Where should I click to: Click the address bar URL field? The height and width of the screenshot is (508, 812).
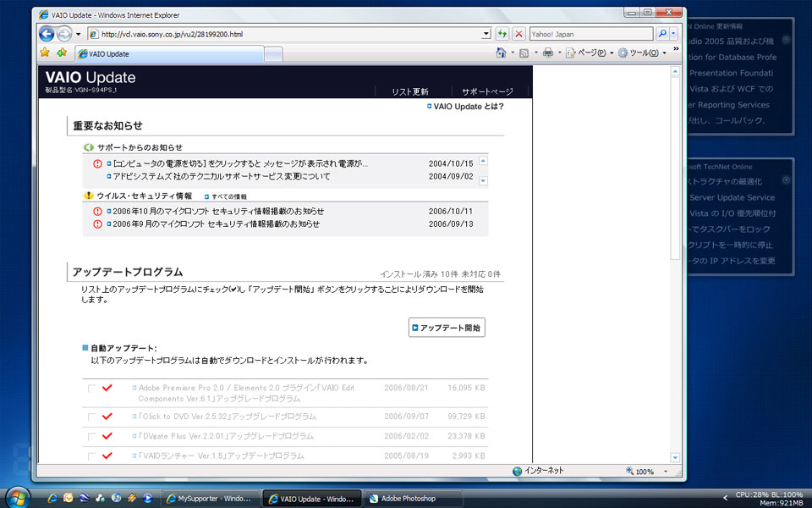click(x=290, y=34)
